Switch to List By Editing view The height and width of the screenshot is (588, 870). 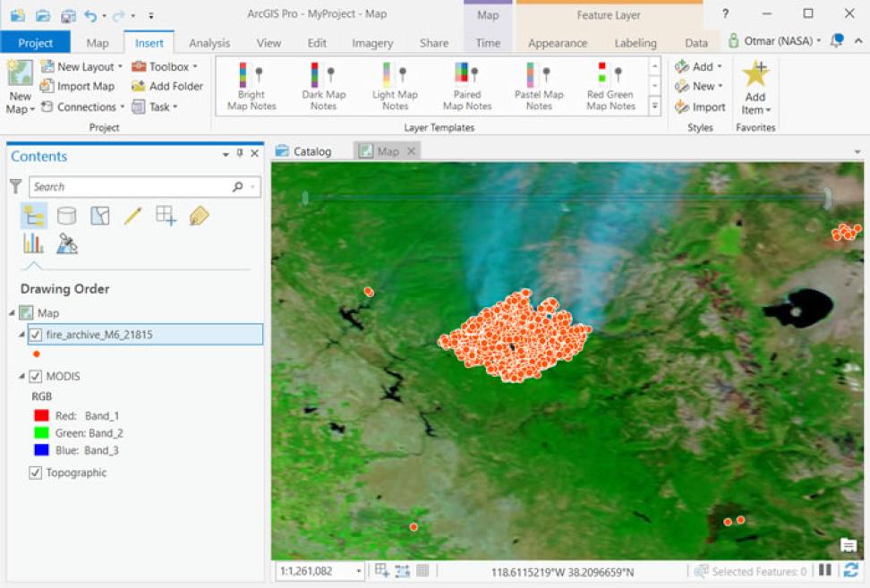[133, 216]
